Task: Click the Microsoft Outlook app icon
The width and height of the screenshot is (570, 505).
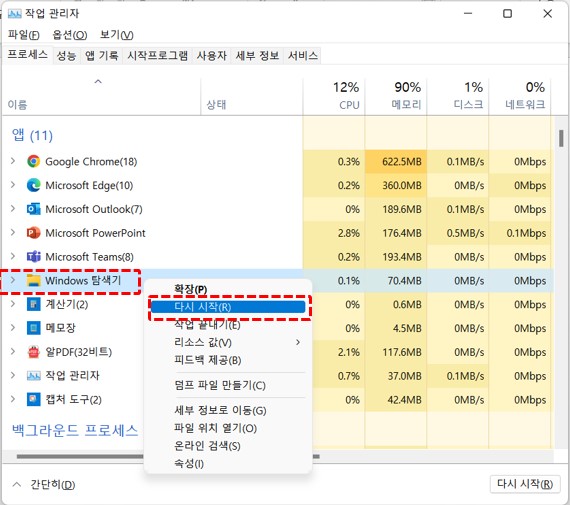Action: (x=33, y=209)
